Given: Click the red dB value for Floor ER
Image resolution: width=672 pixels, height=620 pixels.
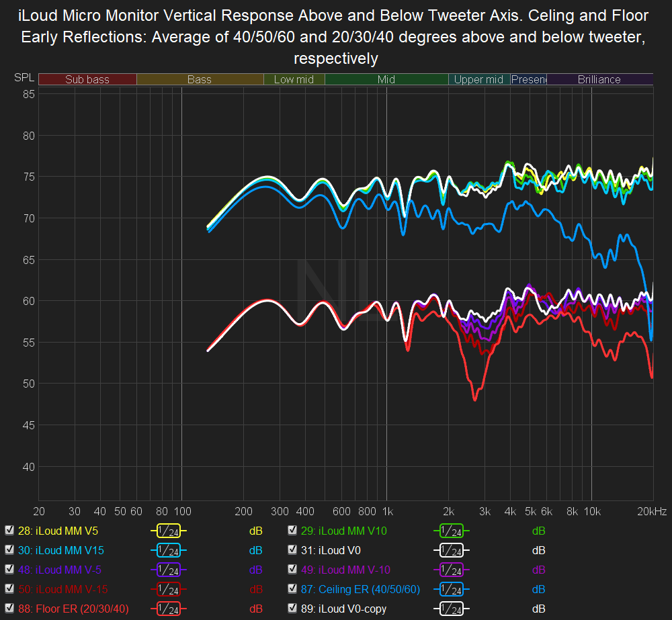Looking at the screenshot, I should pyautogui.click(x=256, y=609).
